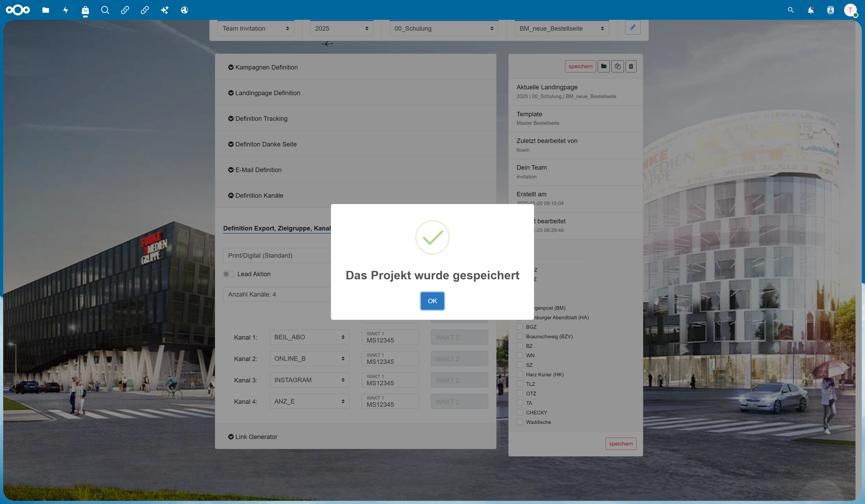Check the BGZ checkbox
Image resolution: width=865 pixels, height=504 pixels.
tap(520, 327)
